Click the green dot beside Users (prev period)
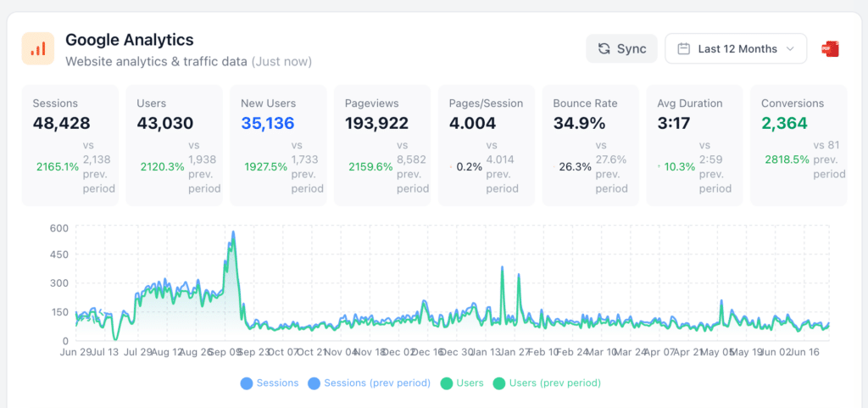868x408 pixels. click(x=498, y=383)
